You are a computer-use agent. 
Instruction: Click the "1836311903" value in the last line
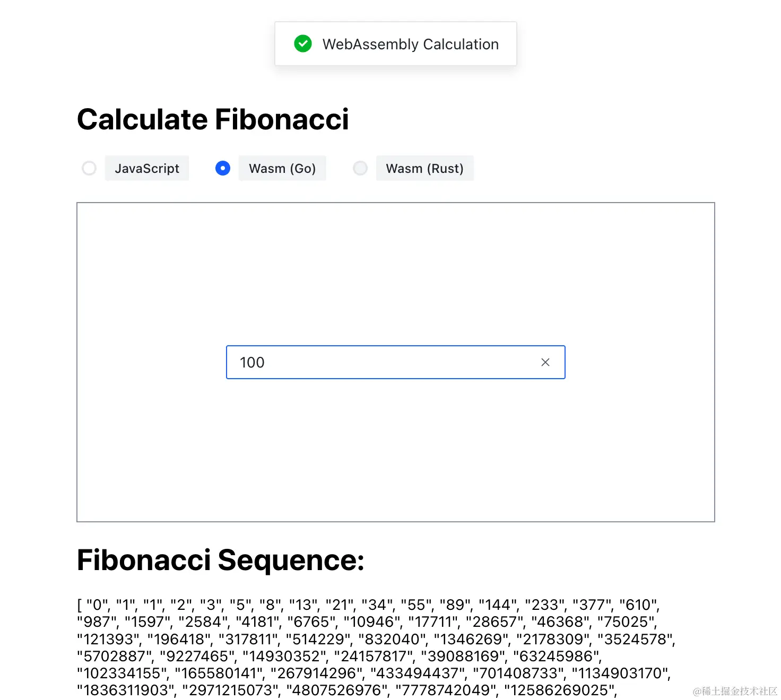click(125, 690)
